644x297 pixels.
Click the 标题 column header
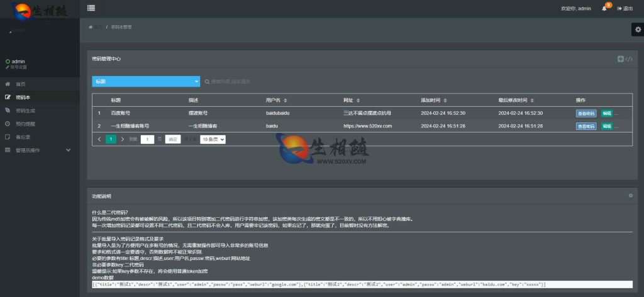(x=116, y=100)
